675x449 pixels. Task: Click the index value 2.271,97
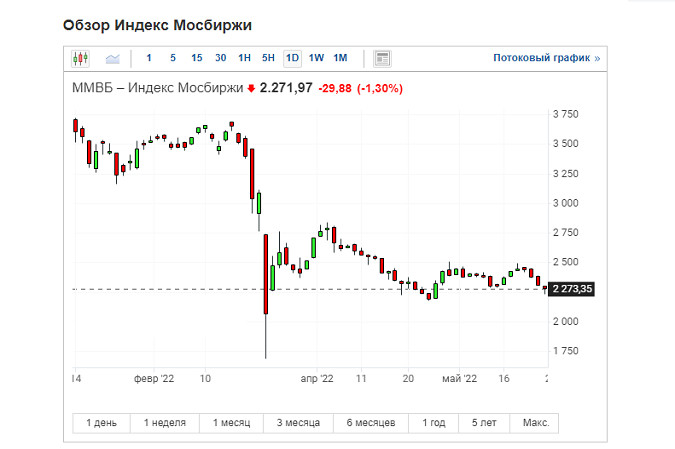286,88
